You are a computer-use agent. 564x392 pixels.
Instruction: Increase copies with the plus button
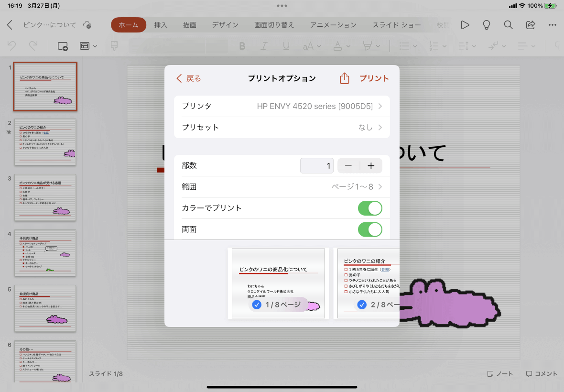pos(371,166)
